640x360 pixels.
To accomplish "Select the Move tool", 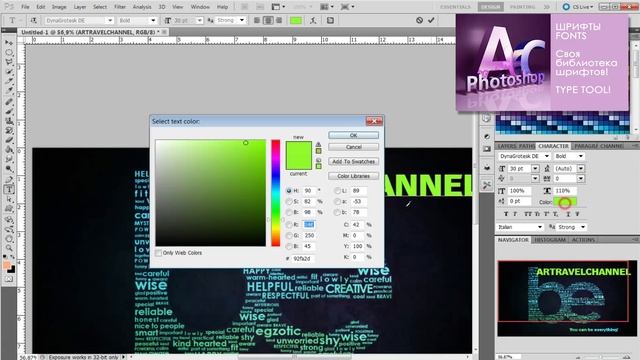I will (x=9, y=42).
